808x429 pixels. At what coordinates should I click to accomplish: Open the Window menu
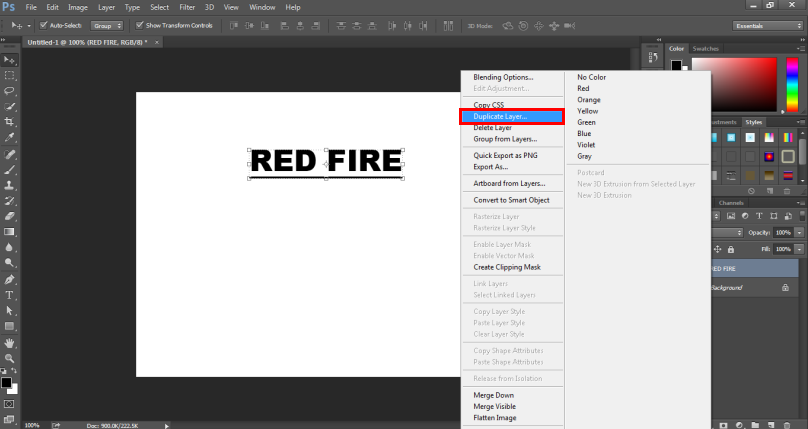[262, 7]
